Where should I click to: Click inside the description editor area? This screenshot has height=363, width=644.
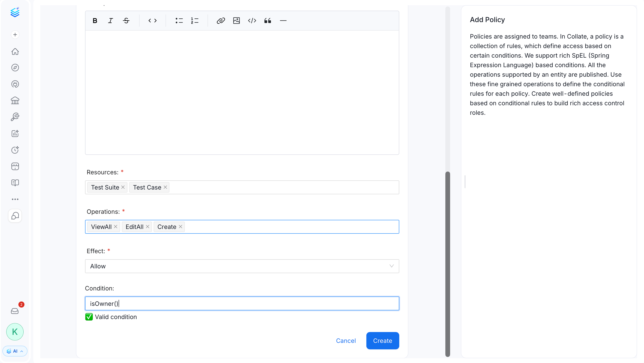click(242, 92)
